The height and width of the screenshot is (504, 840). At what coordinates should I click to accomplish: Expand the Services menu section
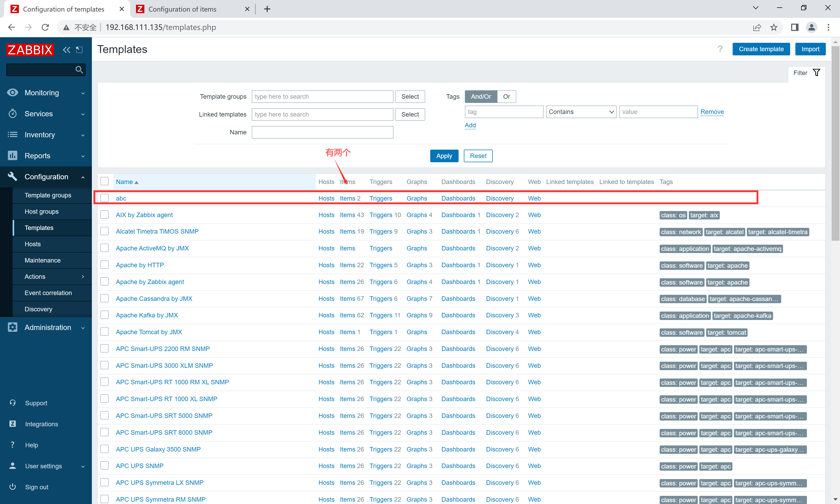coord(83,114)
